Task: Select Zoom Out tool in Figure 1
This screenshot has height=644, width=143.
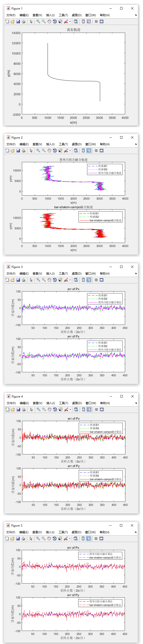Action: click(x=44, y=22)
